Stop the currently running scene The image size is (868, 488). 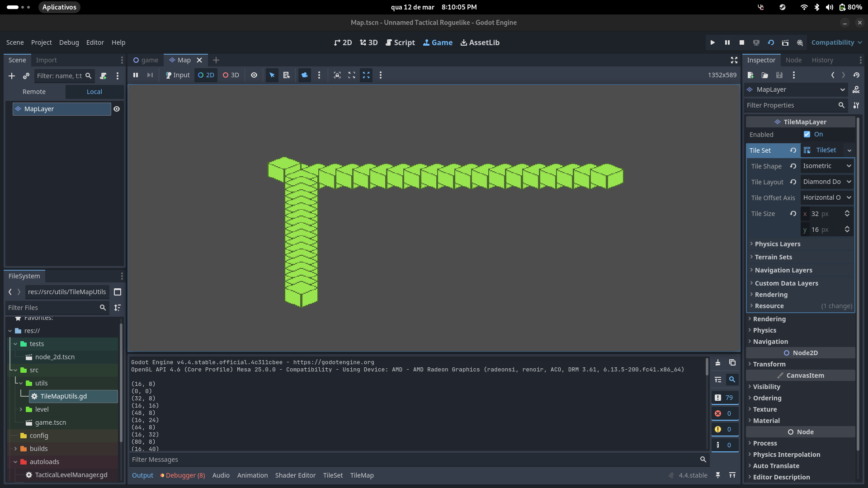tap(741, 42)
